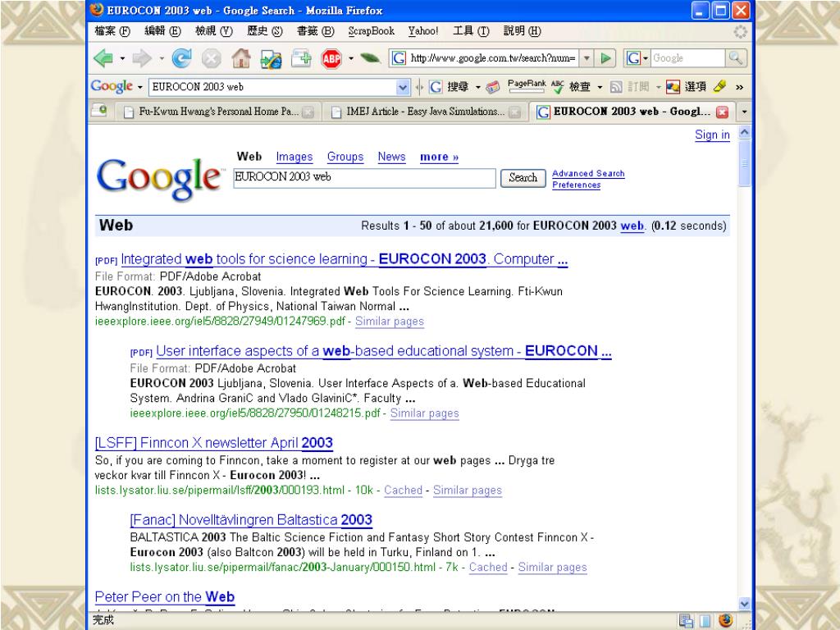
Task: Open LSFF Finncon X newsletter April 2003 result
Action: point(214,443)
